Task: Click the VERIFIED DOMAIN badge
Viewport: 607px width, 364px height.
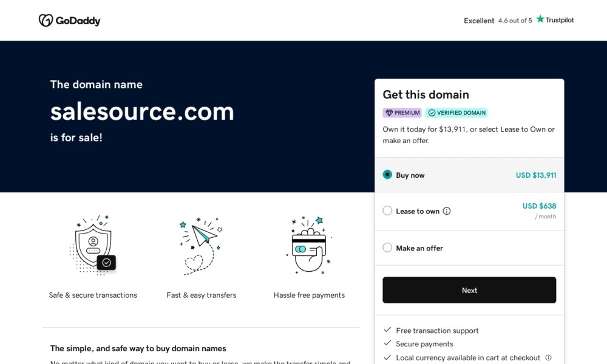Action: pyautogui.click(x=456, y=112)
